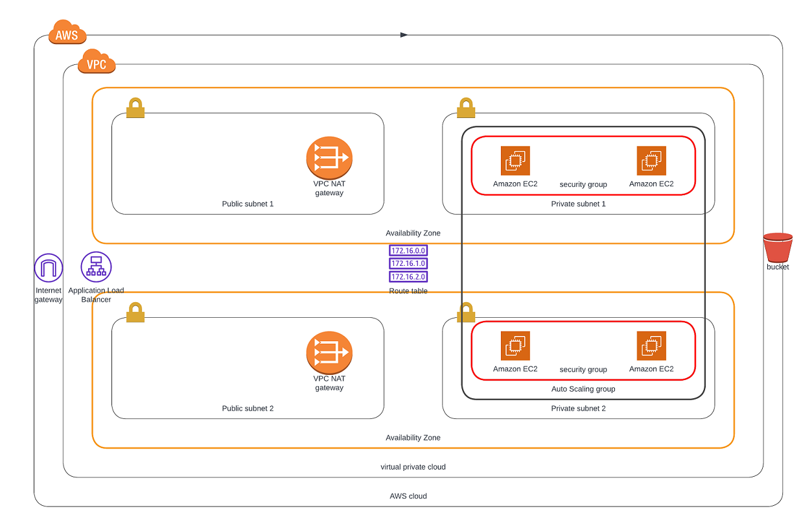Click the VPC NAT gateway label in Public subnet 1

pos(329,188)
